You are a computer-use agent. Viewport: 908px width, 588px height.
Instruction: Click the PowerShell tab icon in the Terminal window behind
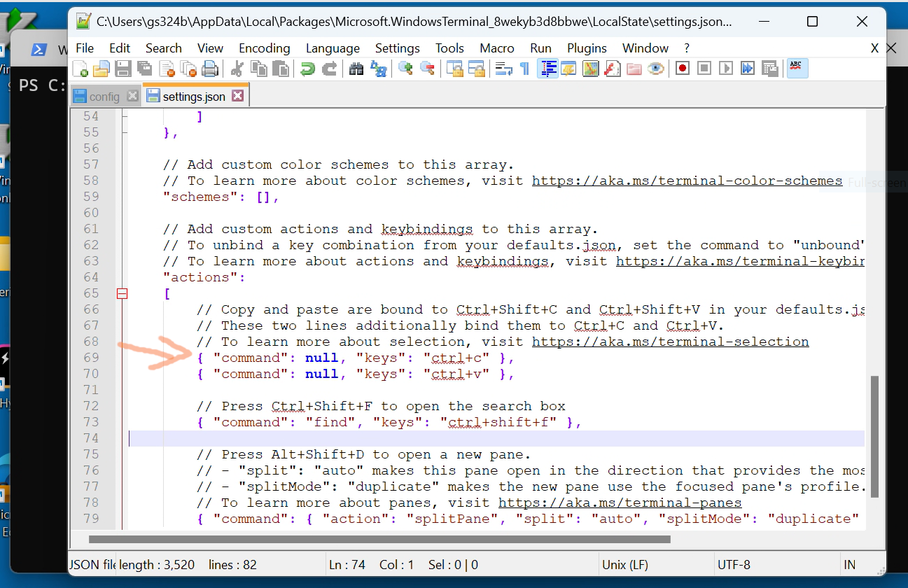click(39, 50)
